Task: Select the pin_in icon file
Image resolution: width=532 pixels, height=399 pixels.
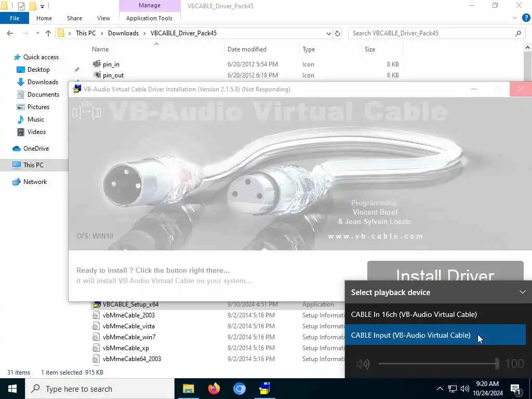Action: point(111,64)
